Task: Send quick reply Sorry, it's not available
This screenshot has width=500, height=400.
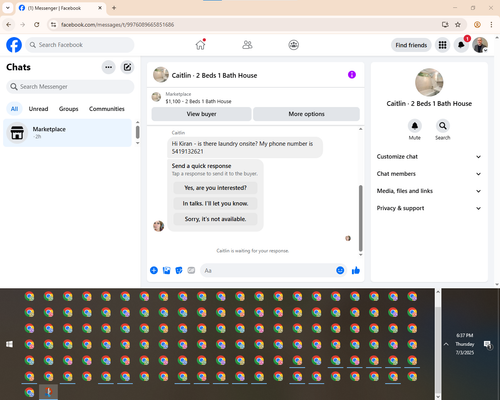Action: [x=215, y=219]
